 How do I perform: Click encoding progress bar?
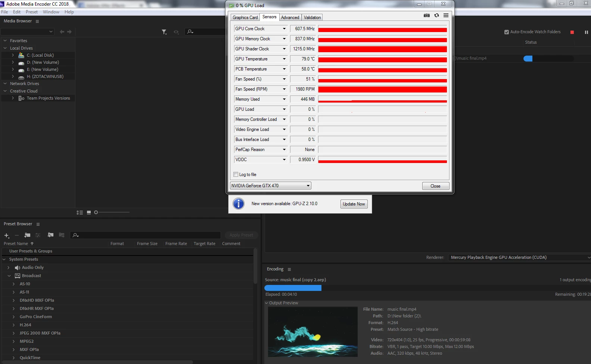[427, 288]
